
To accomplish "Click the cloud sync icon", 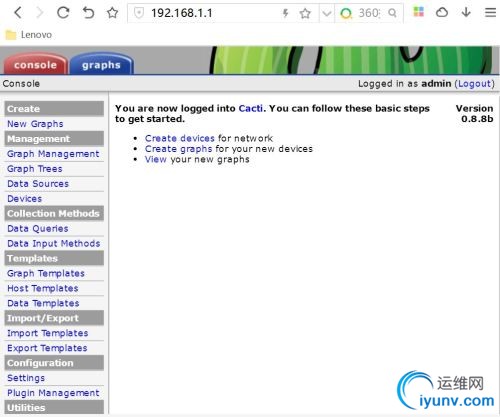I will 442,12.
